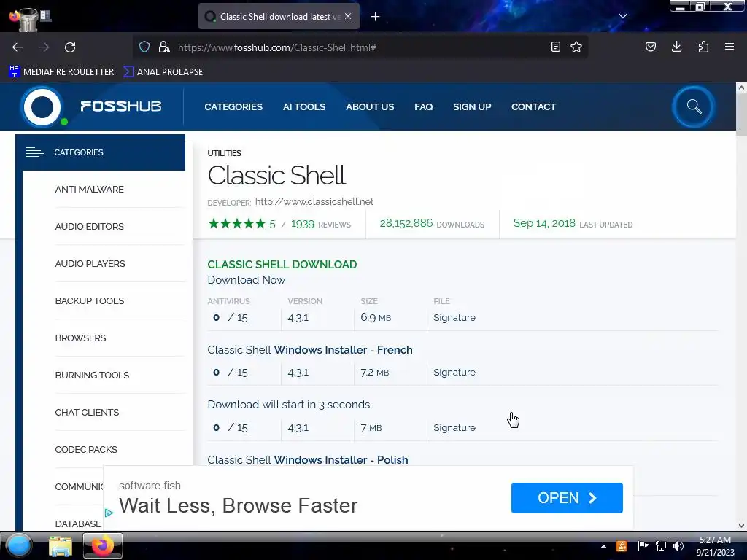Select CODEC PACKS category

(86, 449)
